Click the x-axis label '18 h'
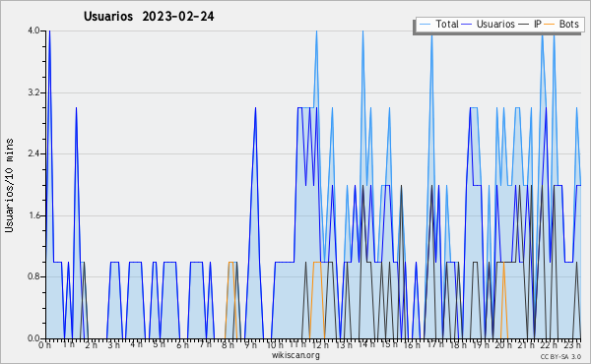This screenshot has width=591, height=364. pyautogui.click(x=458, y=345)
